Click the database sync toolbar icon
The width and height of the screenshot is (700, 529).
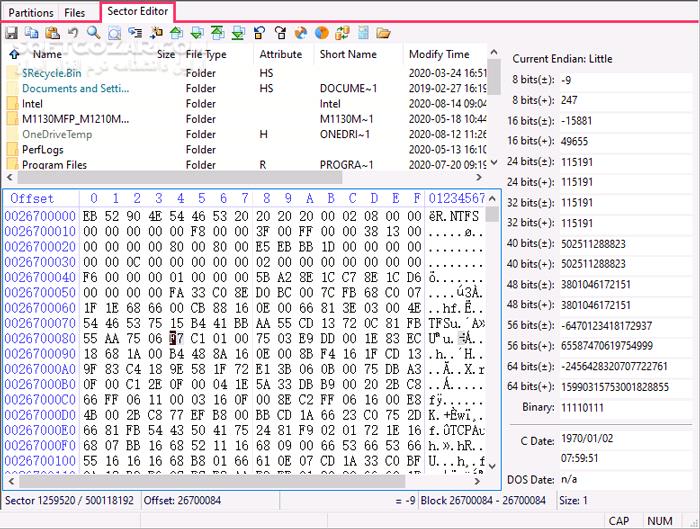click(x=342, y=33)
